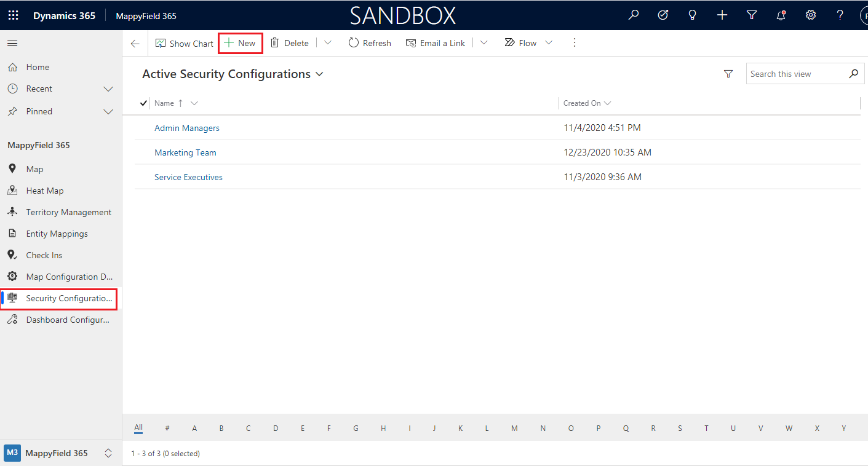Screen dimensions: 868x466
Task: Open Admin Managers record
Action: [187, 128]
